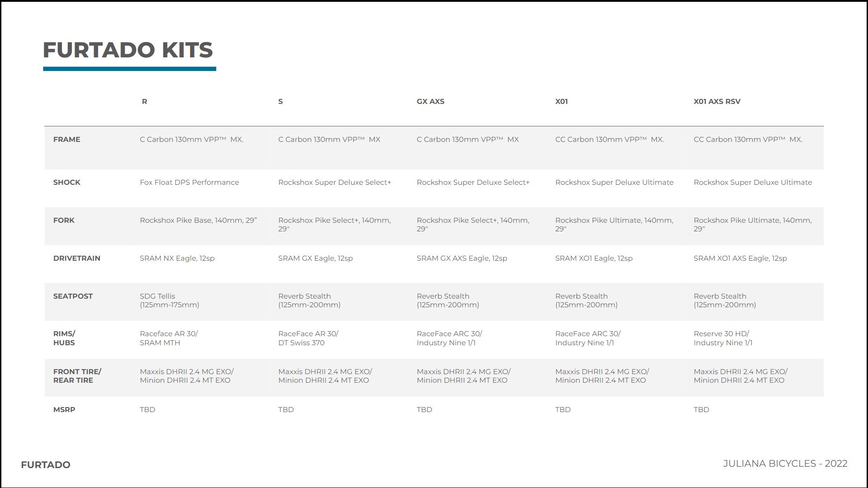Image resolution: width=868 pixels, height=488 pixels.
Task: Click the FURTADO KITS slide title
Action: click(128, 50)
